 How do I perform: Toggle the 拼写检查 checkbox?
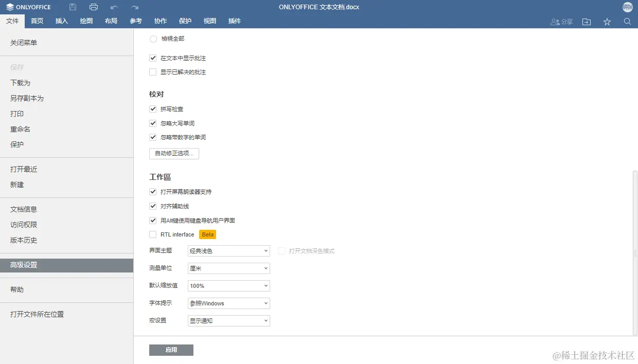[153, 109]
